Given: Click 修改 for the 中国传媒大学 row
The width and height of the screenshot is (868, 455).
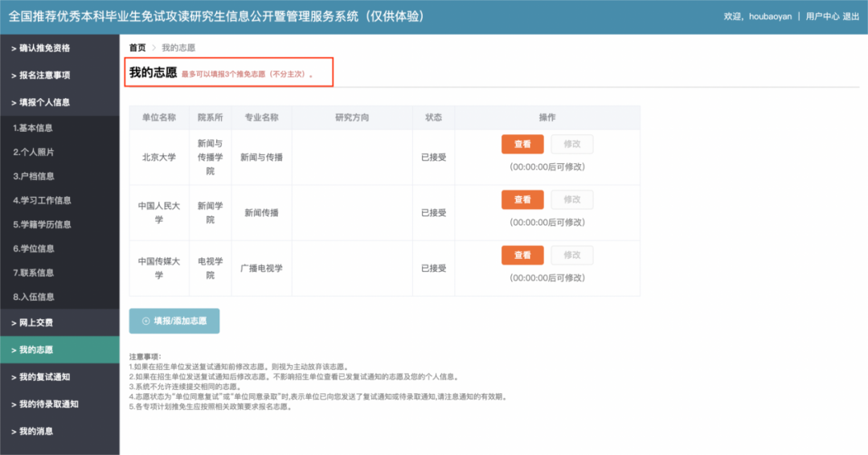Looking at the screenshot, I should (x=572, y=255).
